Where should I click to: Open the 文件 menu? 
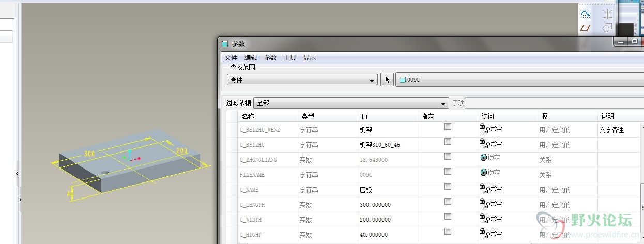[231, 58]
